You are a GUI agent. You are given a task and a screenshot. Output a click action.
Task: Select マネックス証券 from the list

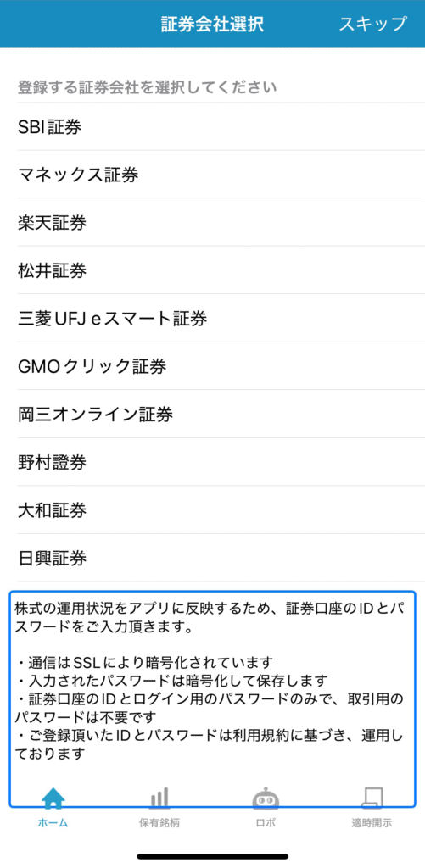coord(212,175)
